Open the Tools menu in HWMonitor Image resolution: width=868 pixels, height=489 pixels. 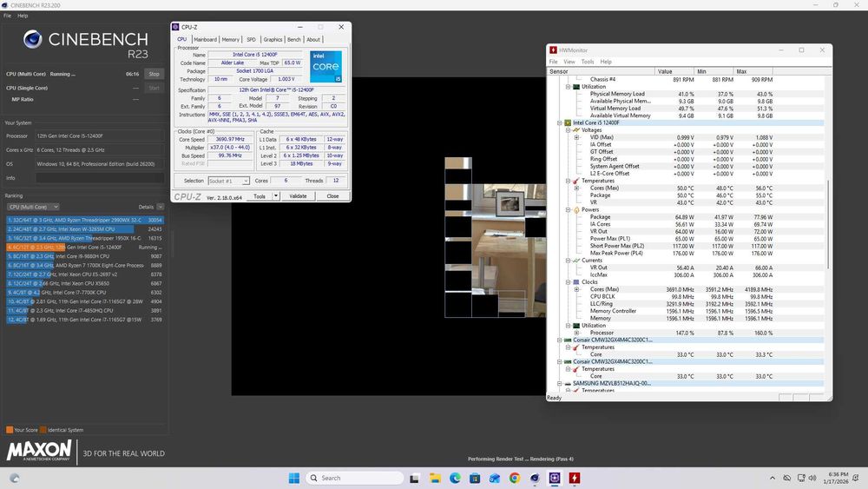point(588,62)
